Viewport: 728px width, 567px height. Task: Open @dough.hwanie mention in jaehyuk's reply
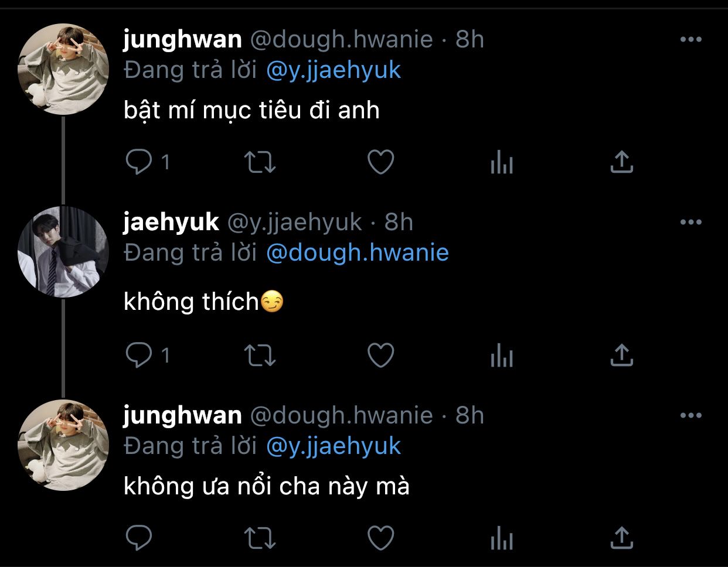pos(357,253)
